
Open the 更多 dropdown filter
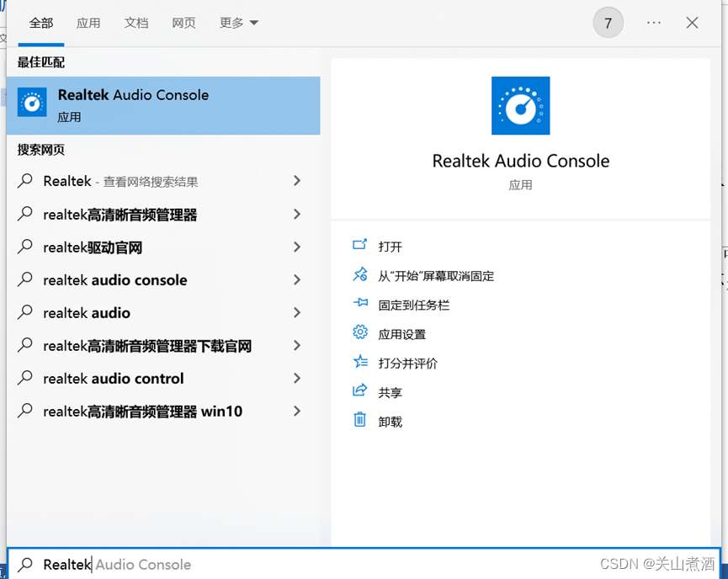239,23
